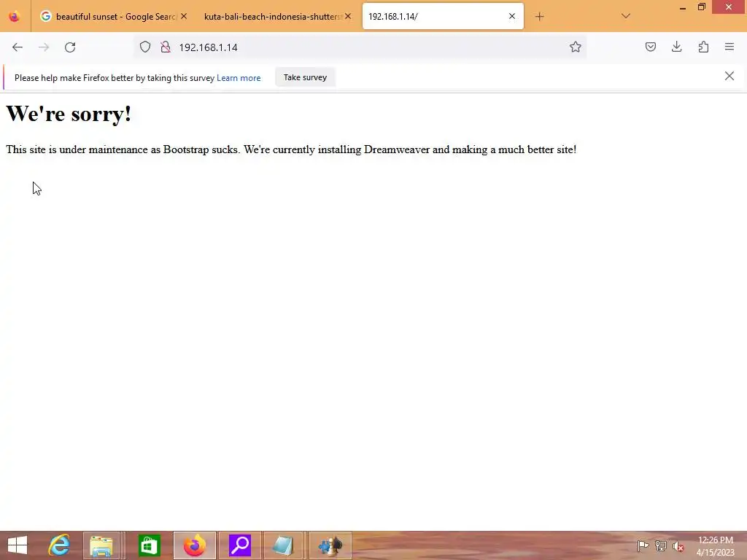Image resolution: width=747 pixels, height=560 pixels.
Task: Click the Firefox taskbar icon
Action: click(194, 545)
